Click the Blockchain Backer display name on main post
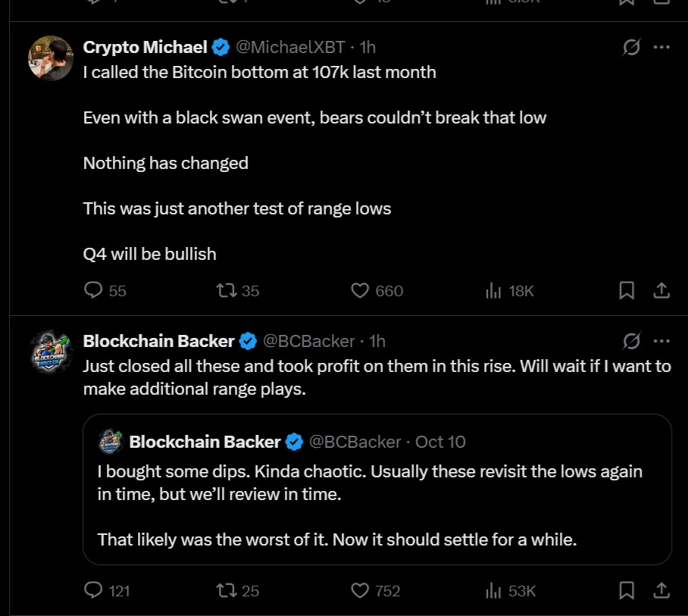 tap(158, 341)
